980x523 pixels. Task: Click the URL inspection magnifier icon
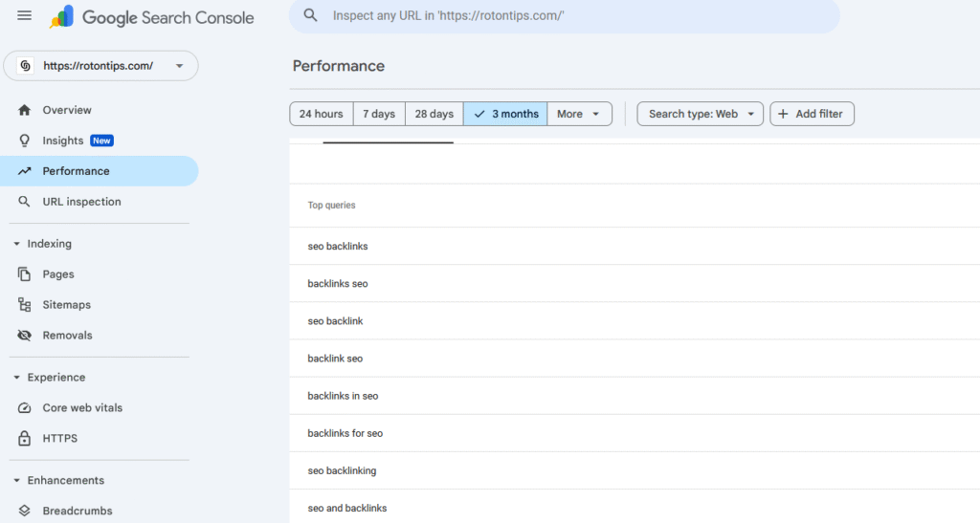24,202
